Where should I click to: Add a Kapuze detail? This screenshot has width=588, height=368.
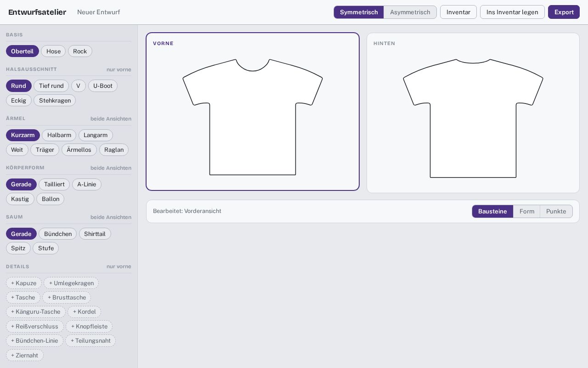(x=24, y=283)
